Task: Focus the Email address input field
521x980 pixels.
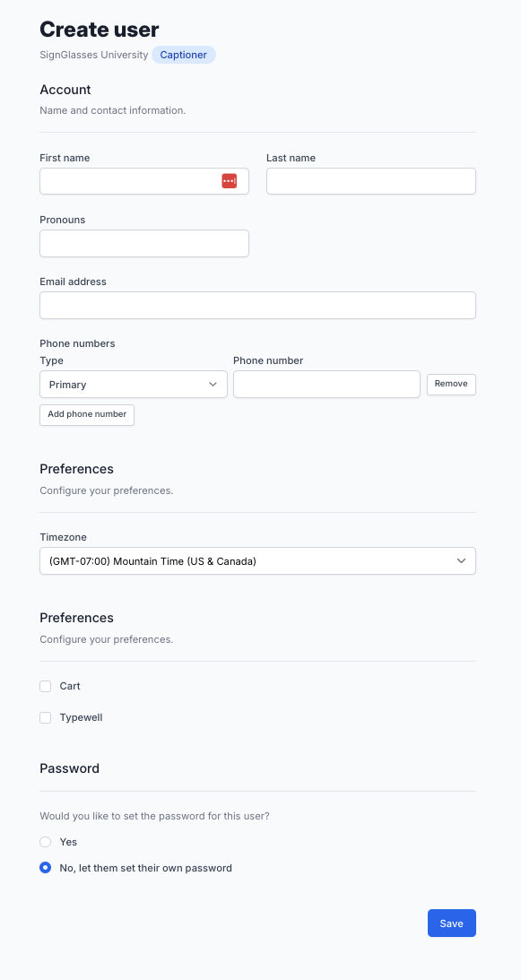Action: coord(257,305)
